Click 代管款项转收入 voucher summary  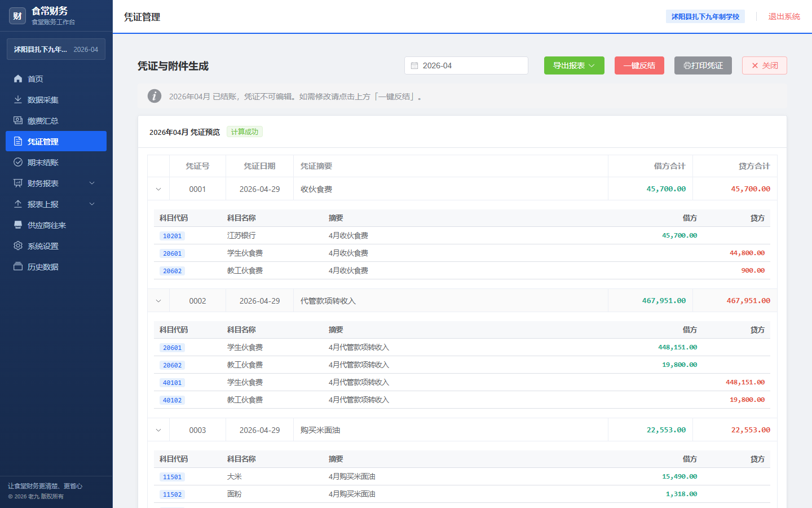tap(328, 301)
